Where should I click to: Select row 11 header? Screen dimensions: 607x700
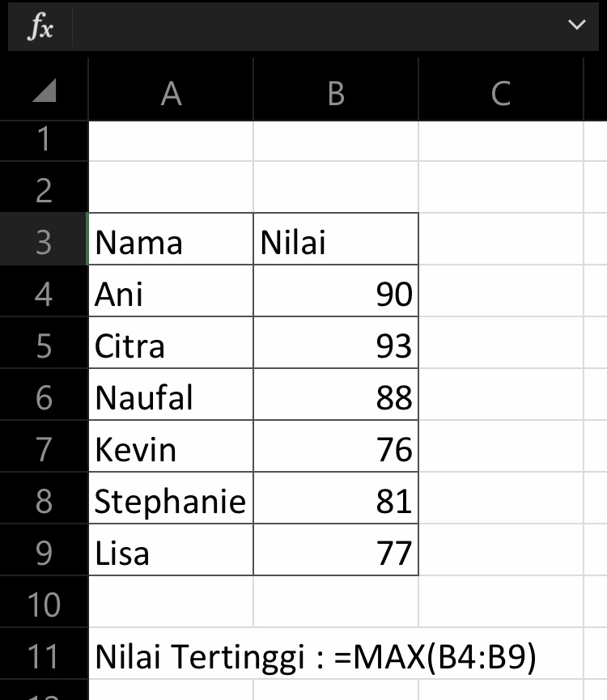pos(44,657)
